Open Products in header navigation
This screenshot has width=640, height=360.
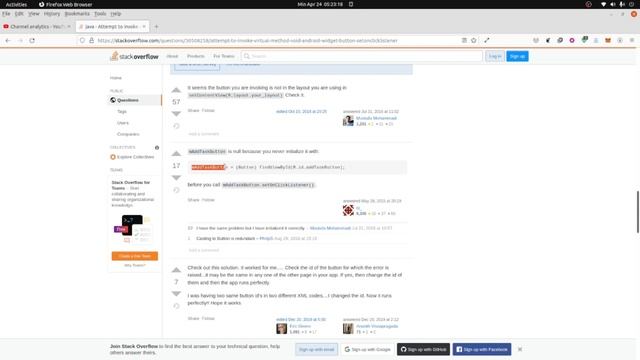click(196, 56)
